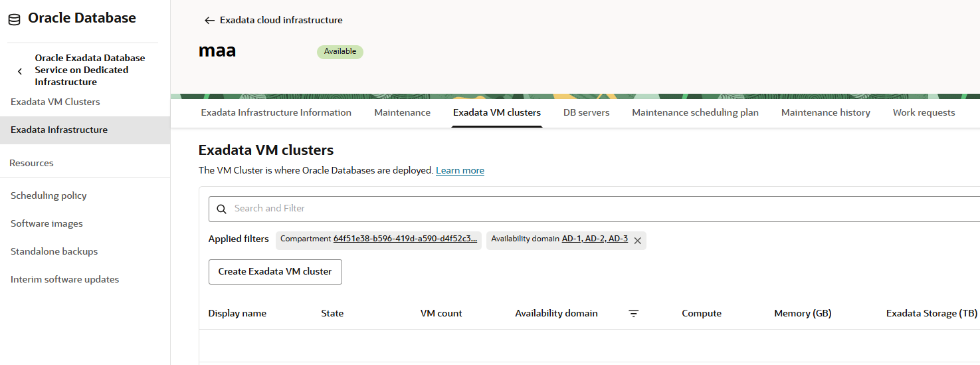Click the Oracle Database stack icon
This screenshot has height=365, width=980.
point(14,19)
